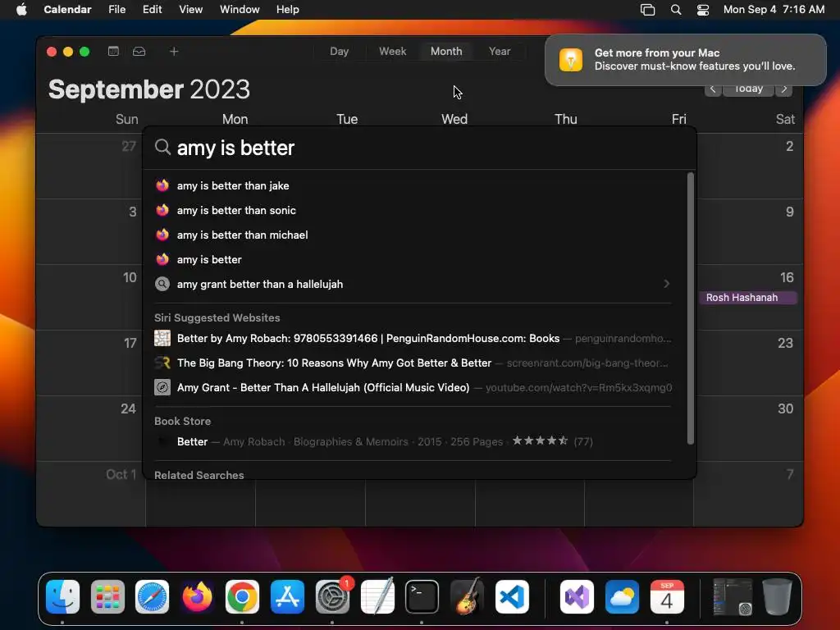Launch Visual Studio Code from dock
The image size is (840, 630).
(512, 596)
